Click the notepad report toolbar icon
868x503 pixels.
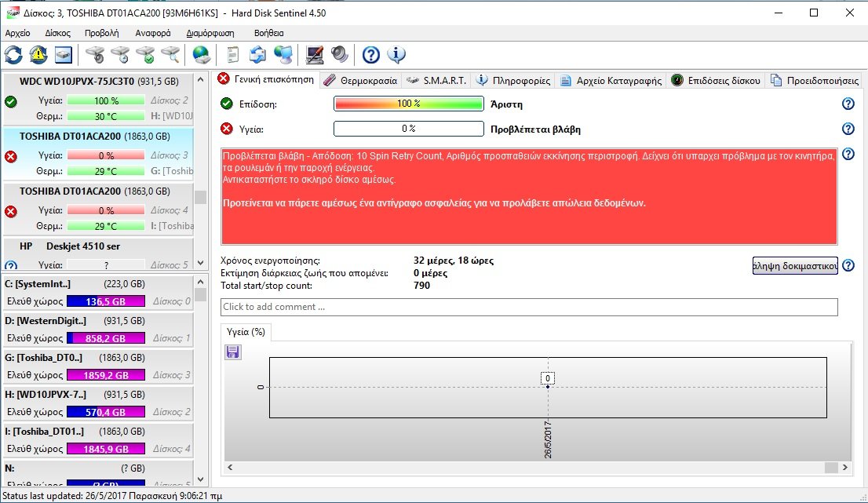(x=232, y=55)
